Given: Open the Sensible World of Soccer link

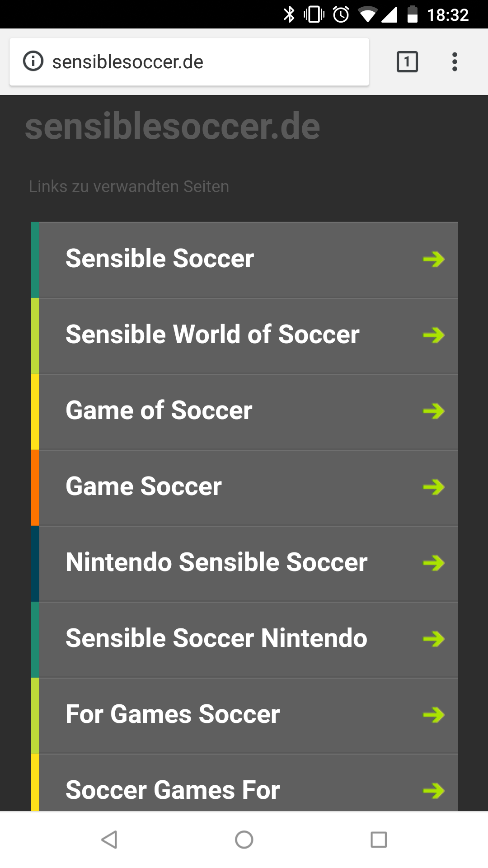Looking at the screenshot, I should tap(212, 335).
